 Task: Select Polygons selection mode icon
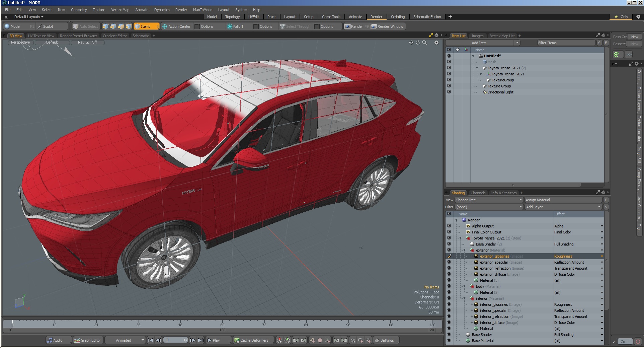(121, 26)
